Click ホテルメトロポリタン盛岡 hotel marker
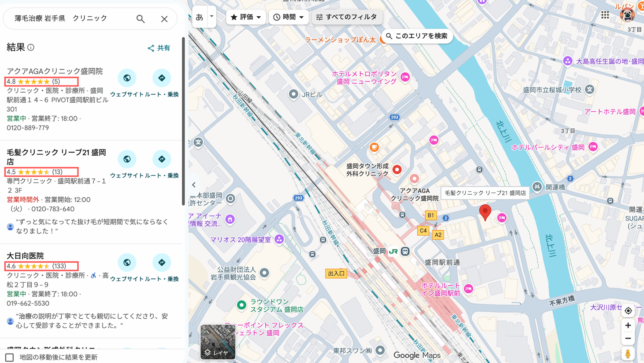This screenshot has width=644, height=363. click(405, 77)
